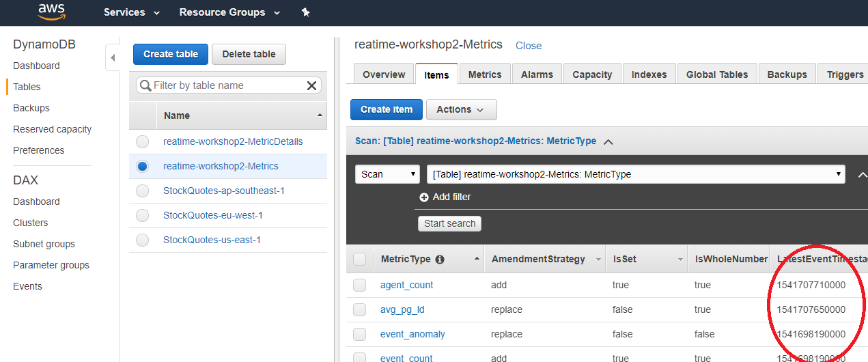Open Reserved capacity in sidebar
Viewport: 868px width, 362px height.
pyautogui.click(x=52, y=129)
